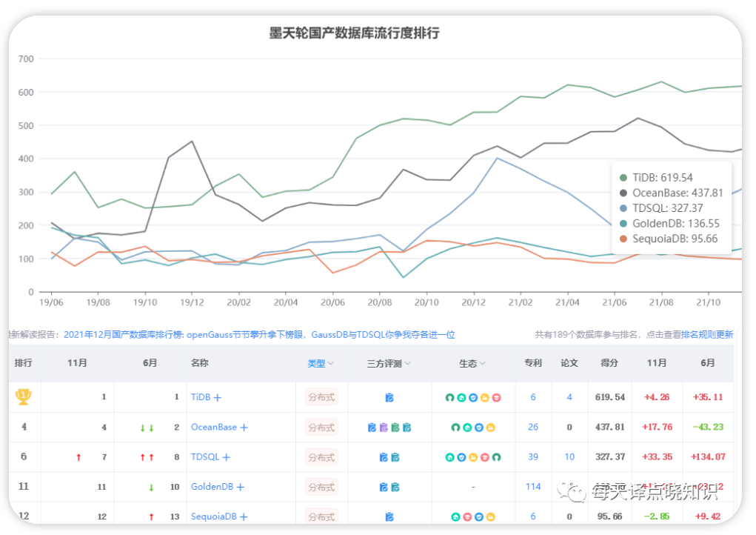
Task: Open the 排名规则更新 link
Action: coord(707,334)
